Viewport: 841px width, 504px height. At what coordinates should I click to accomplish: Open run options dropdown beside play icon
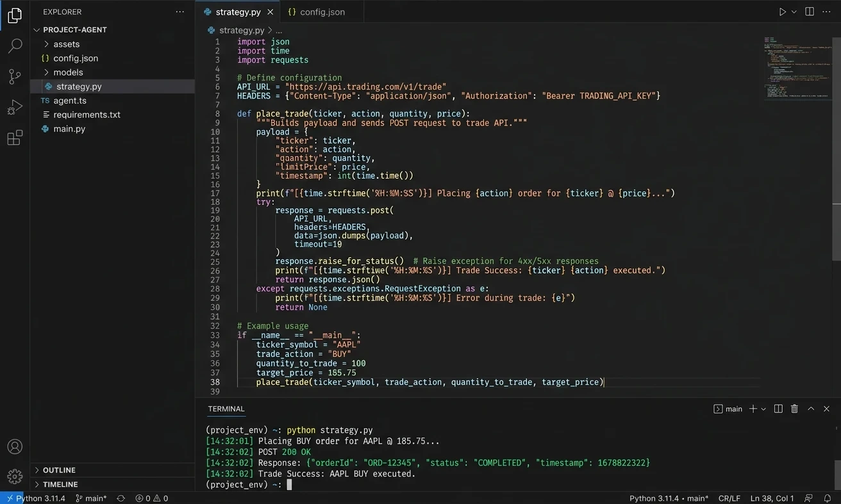pyautogui.click(x=794, y=12)
